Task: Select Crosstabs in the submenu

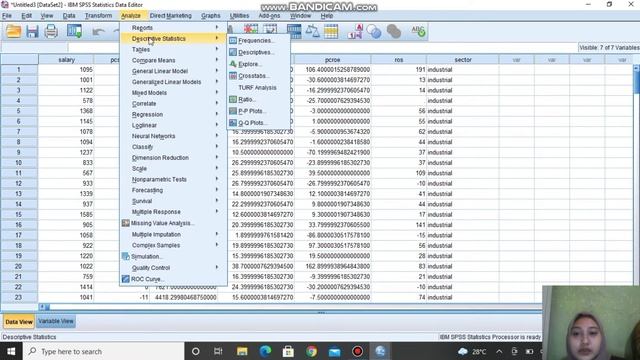Action: (258, 76)
